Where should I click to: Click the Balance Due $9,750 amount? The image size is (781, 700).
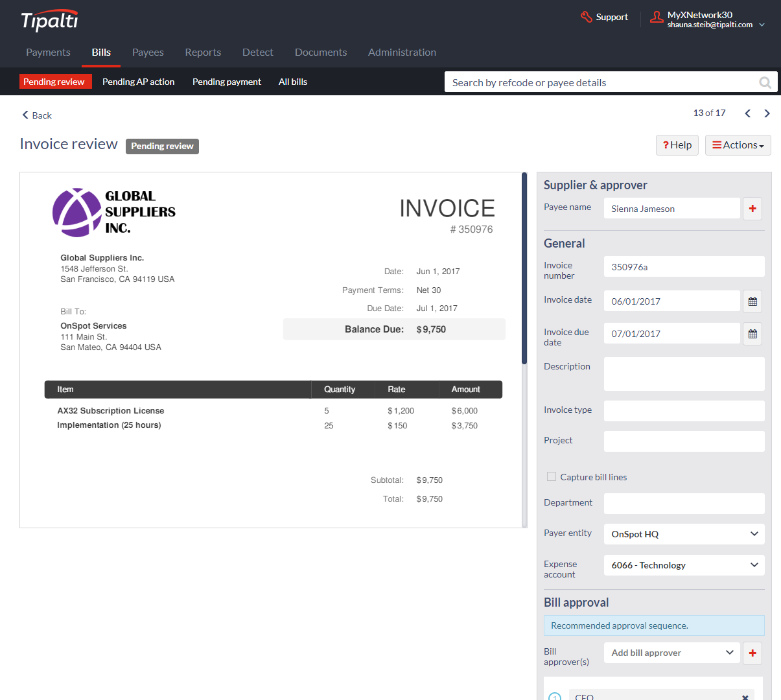coord(431,329)
